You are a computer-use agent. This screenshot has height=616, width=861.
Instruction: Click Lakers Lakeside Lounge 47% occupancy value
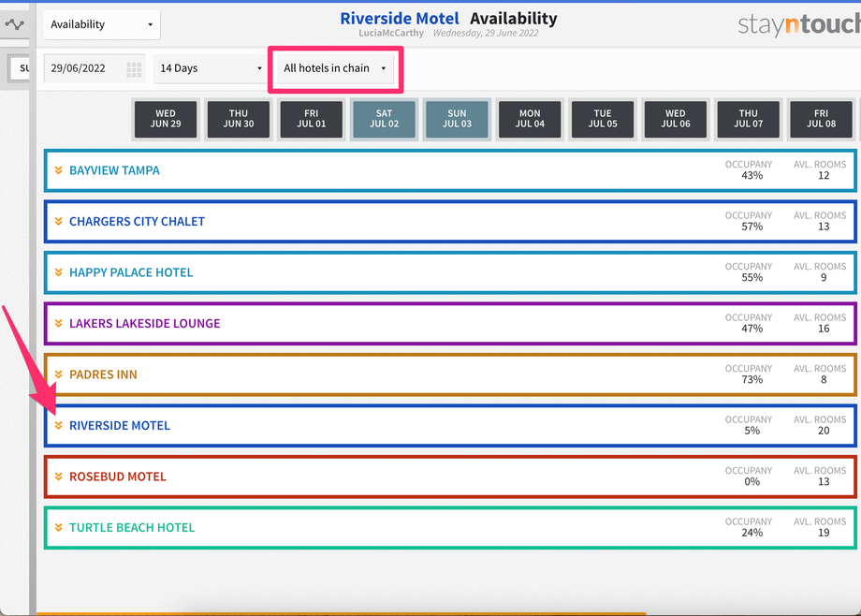pyautogui.click(x=752, y=329)
